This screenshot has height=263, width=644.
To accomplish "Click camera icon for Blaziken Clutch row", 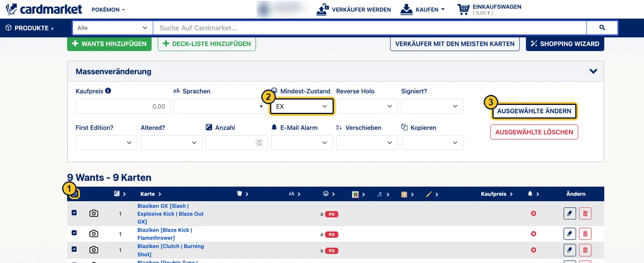I will tap(93, 250).
